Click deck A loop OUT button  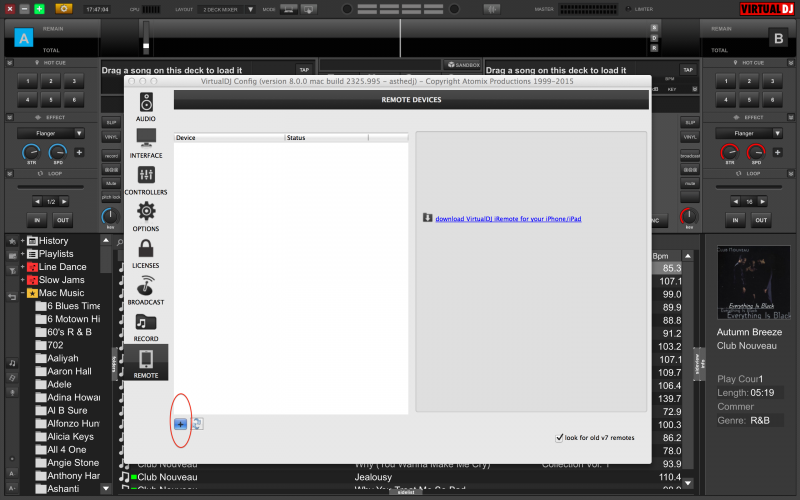[63, 220]
